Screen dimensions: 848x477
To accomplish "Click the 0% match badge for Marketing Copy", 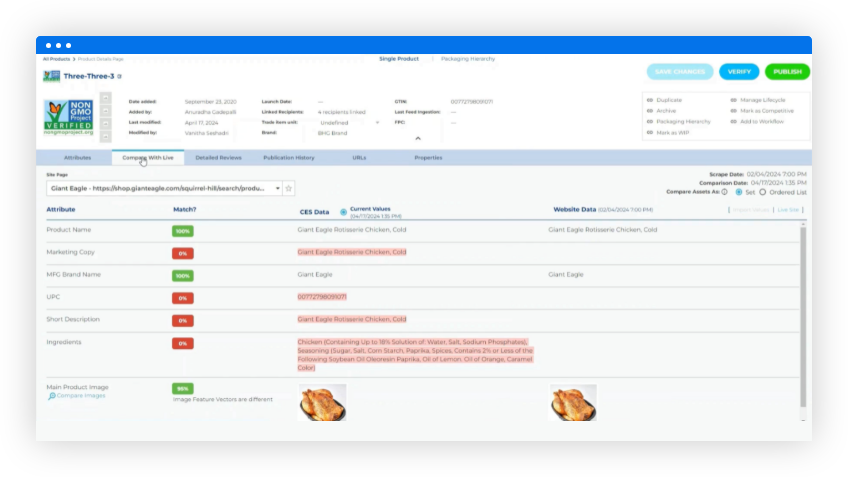I will (183, 254).
